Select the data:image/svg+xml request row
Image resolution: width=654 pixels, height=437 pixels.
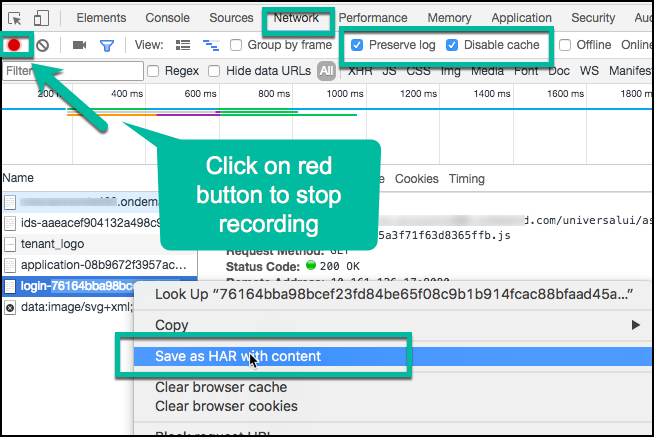[x=68, y=307]
